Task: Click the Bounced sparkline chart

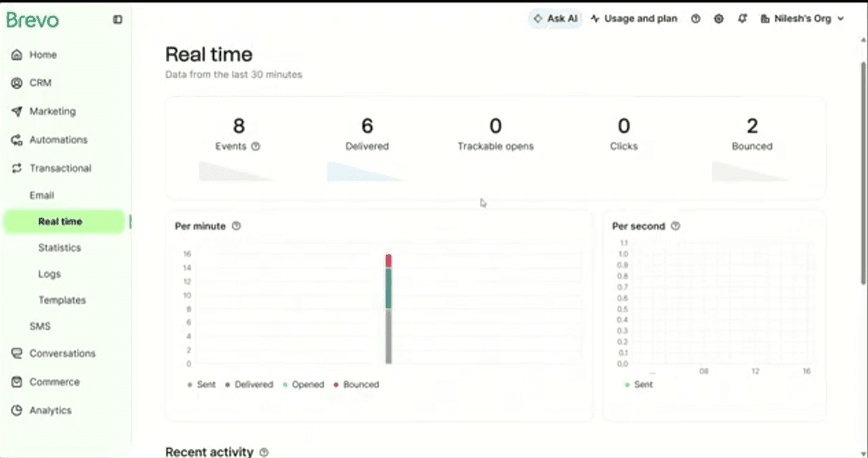Action: point(750,171)
